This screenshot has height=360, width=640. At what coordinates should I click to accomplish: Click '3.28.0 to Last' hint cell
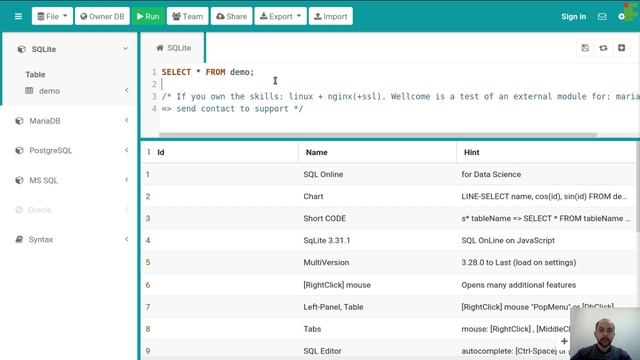(519, 262)
